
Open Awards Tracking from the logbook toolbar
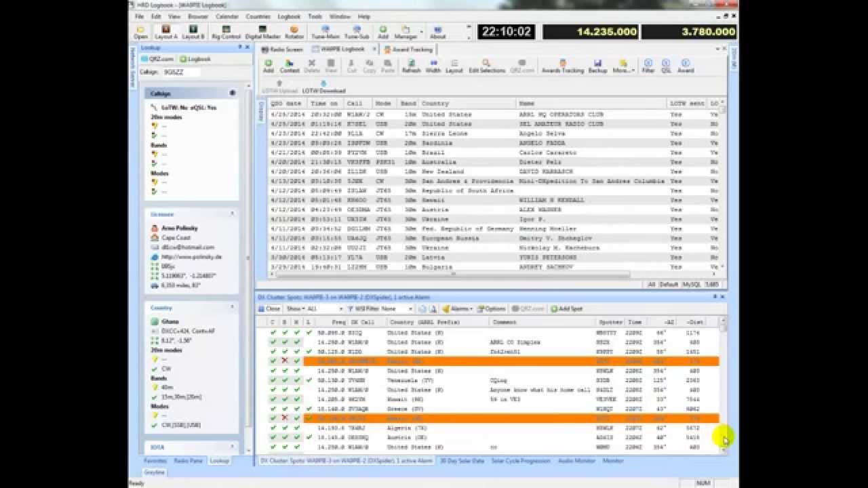[x=562, y=66]
